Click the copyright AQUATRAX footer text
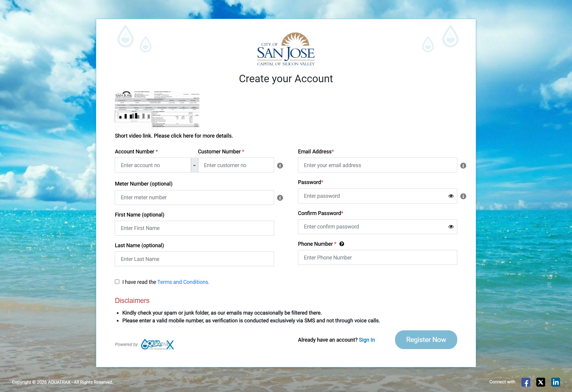572x392 pixels. [x=63, y=382]
